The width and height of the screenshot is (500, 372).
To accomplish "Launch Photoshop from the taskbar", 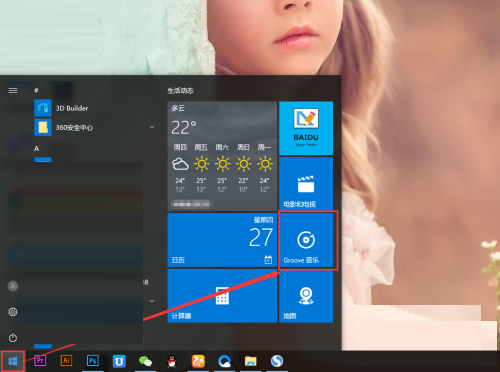I will click(93, 361).
